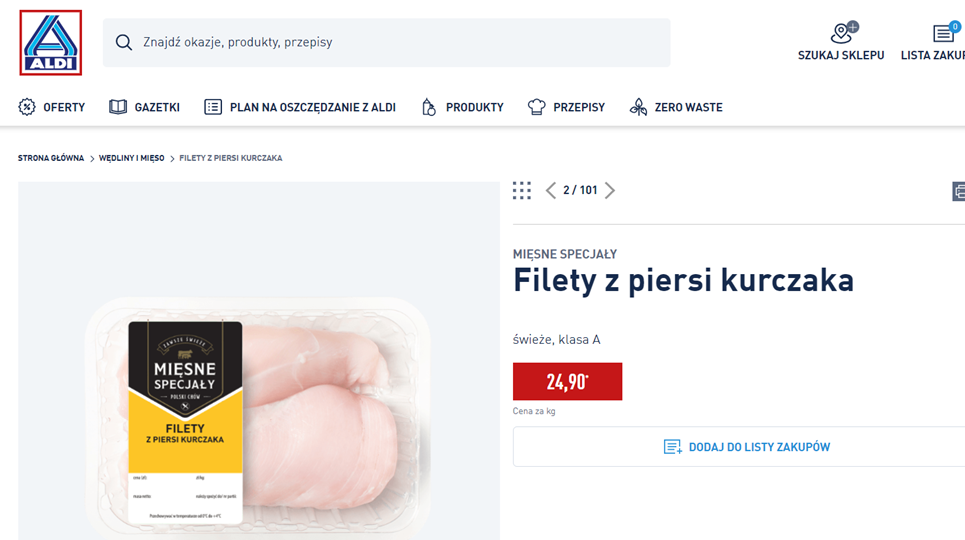The width and height of the screenshot is (965, 540).
Task: Click Wędliny i mięso breadcrumb link
Action: (131, 158)
